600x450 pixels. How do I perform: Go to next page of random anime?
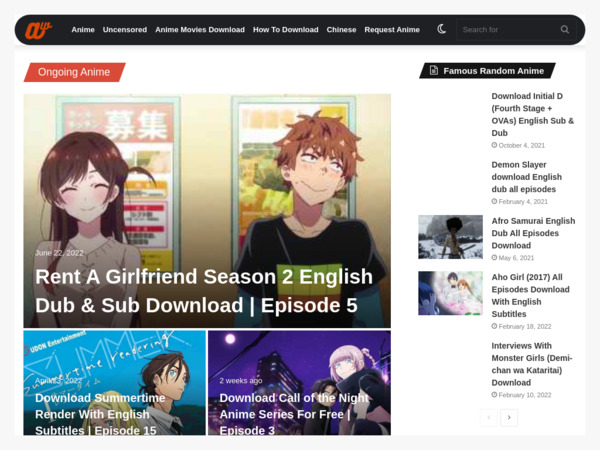point(509,417)
